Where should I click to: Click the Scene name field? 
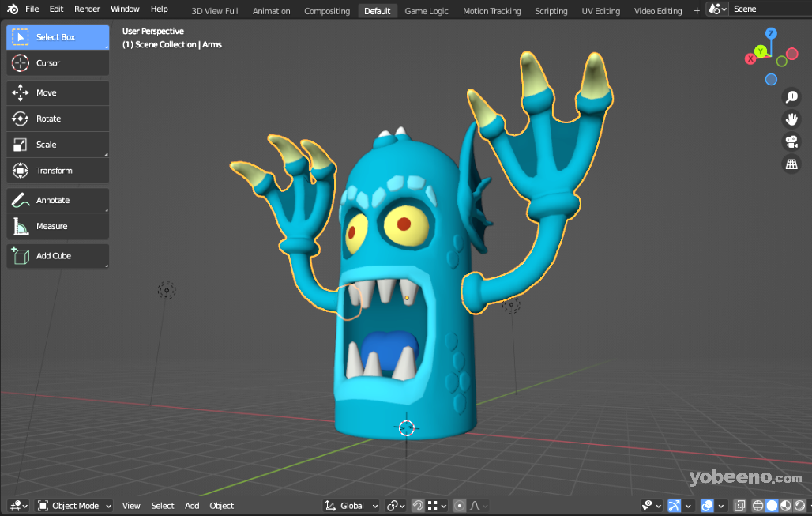[771, 9]
